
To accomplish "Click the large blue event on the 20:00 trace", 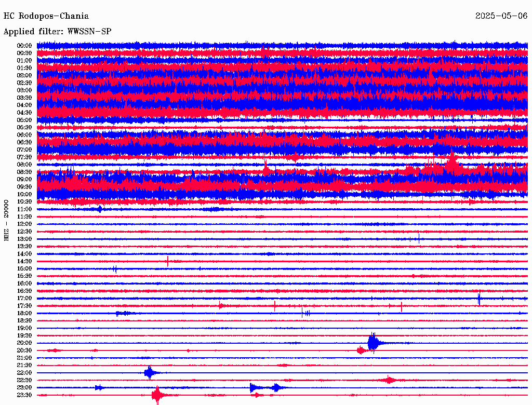I will tap(373, 343).
